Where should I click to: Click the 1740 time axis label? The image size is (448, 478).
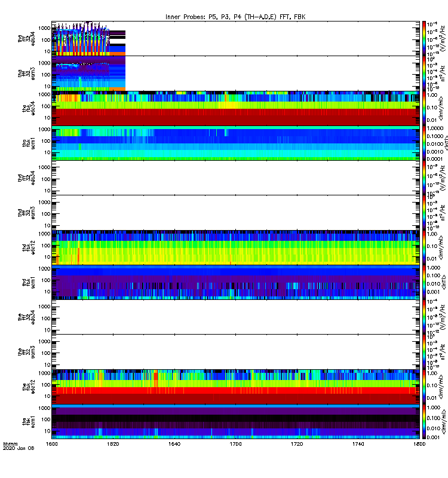point(358,444)
